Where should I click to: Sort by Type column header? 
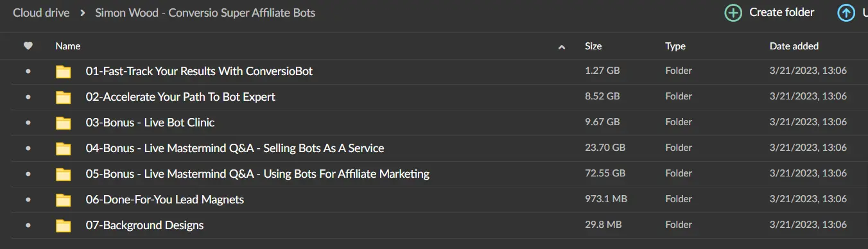[x=675, y=46]
